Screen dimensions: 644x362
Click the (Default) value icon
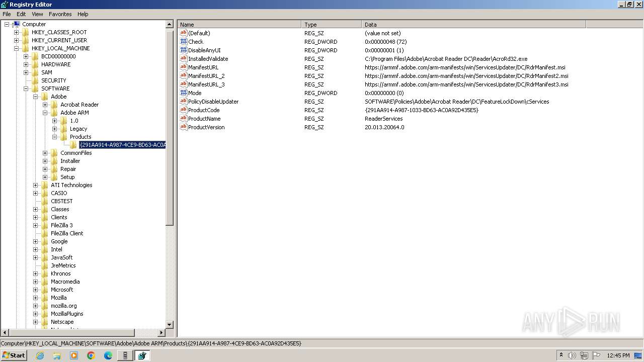184,33
